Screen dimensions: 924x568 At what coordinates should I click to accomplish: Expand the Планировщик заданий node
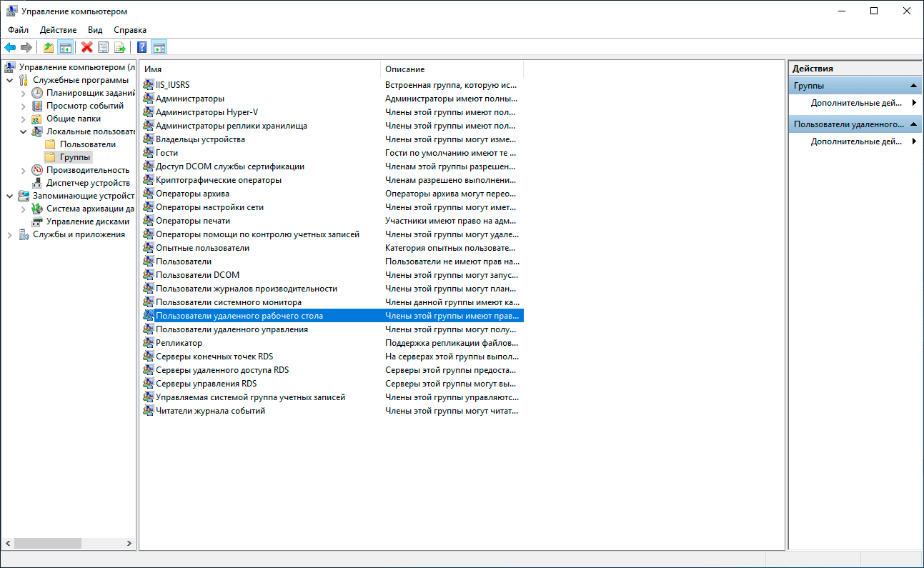[24, 93]
